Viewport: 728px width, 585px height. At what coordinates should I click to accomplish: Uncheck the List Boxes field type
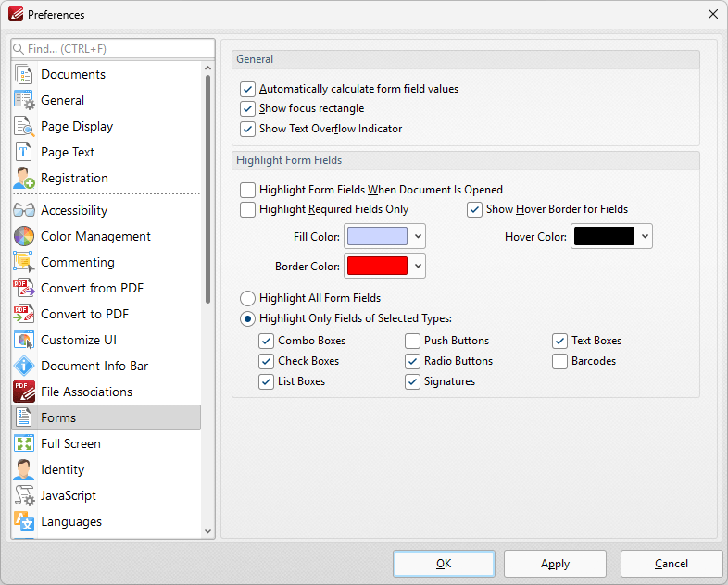pos(266,381)
